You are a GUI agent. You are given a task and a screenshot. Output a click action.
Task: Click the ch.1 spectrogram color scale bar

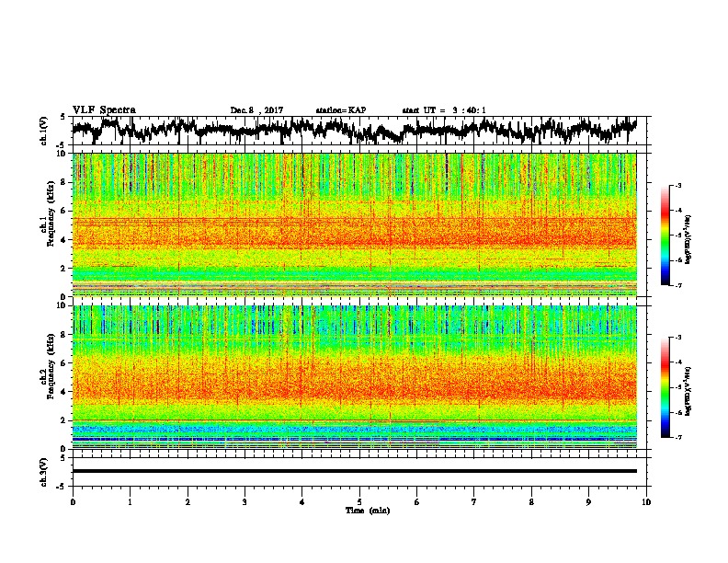665,236
